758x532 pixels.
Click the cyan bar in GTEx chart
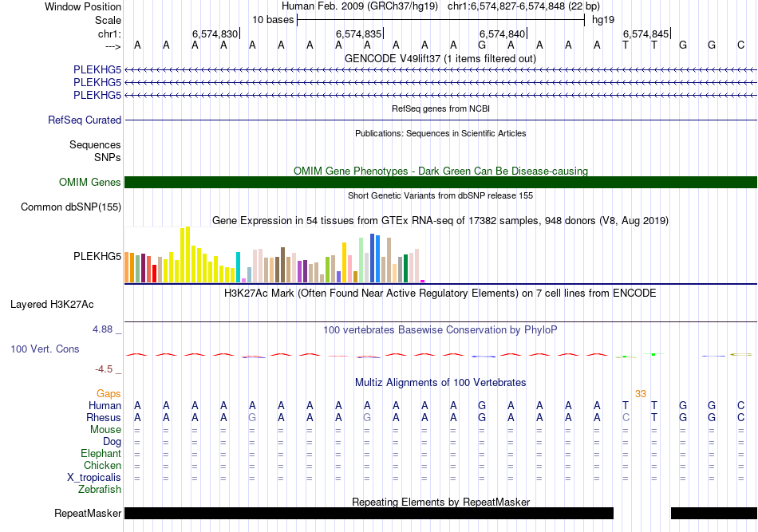[x=238, y=267]
